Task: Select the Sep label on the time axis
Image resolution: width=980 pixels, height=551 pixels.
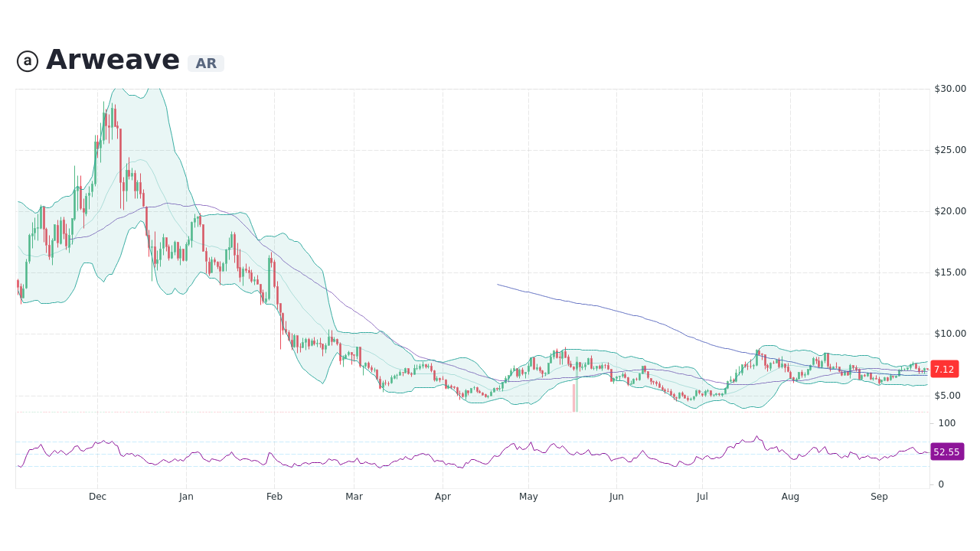Action: 879,497
